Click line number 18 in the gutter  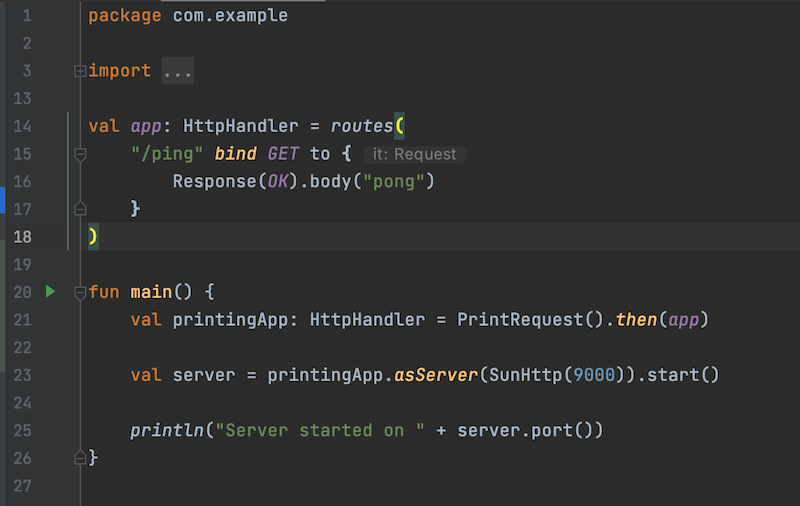[x=22, y=237]
